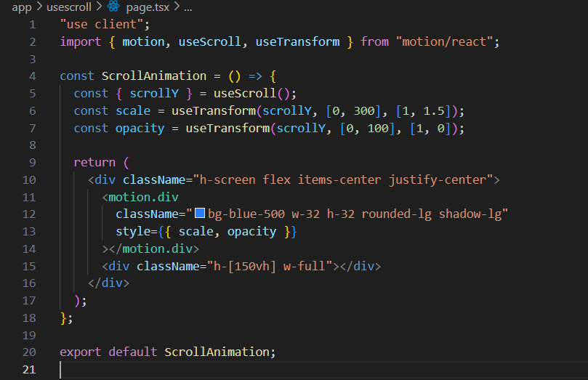
Task: Click the closing 'motion.div' tag on line 14
Action: point(158,248)
